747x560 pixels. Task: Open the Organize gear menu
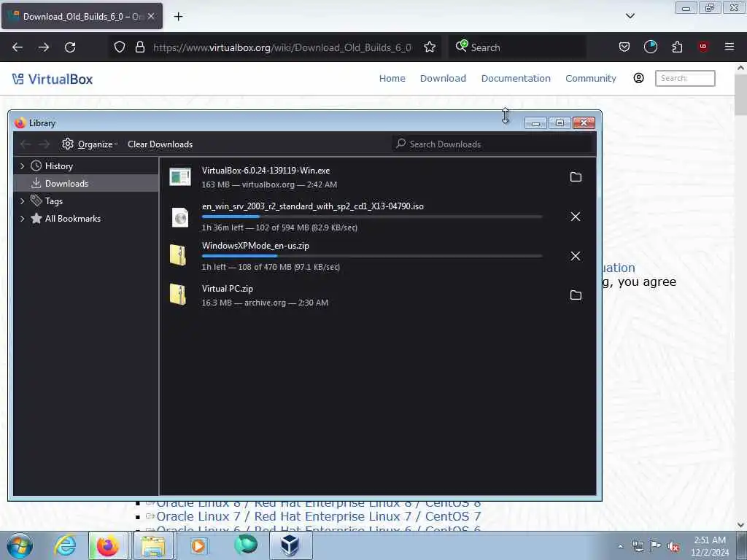click(90, 144)
